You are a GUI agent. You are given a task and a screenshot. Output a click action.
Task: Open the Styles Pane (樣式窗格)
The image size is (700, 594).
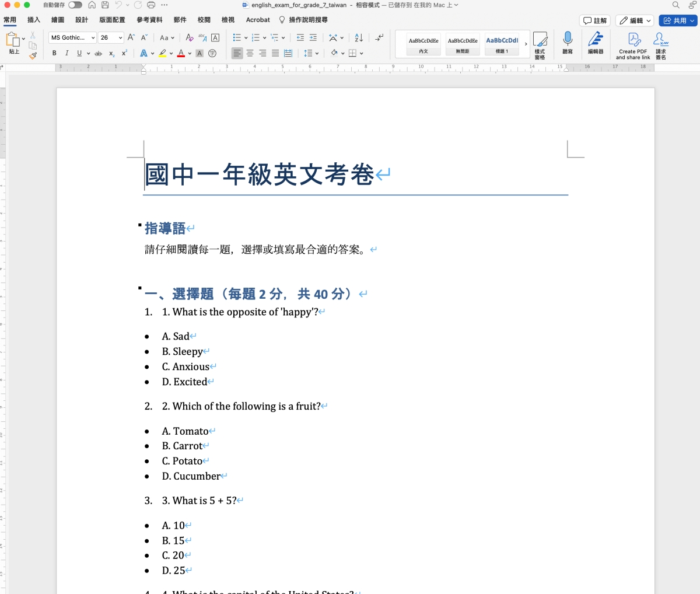tap(540, 46)
